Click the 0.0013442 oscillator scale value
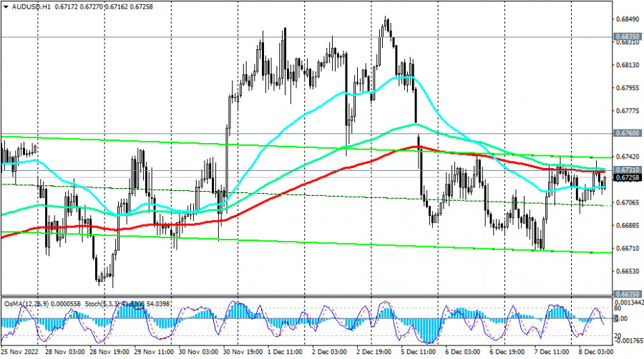This screenshot has height=359, width=644. [x=628, y=302]
